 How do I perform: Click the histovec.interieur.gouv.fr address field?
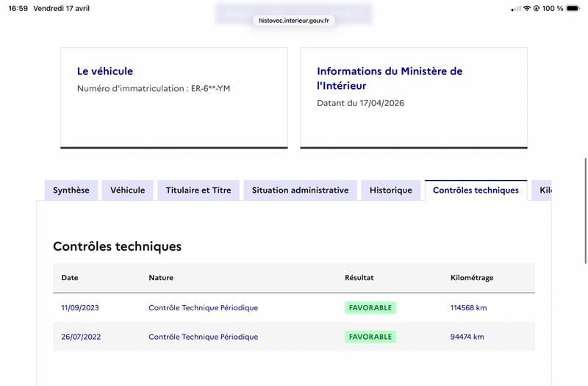point(294,21)
